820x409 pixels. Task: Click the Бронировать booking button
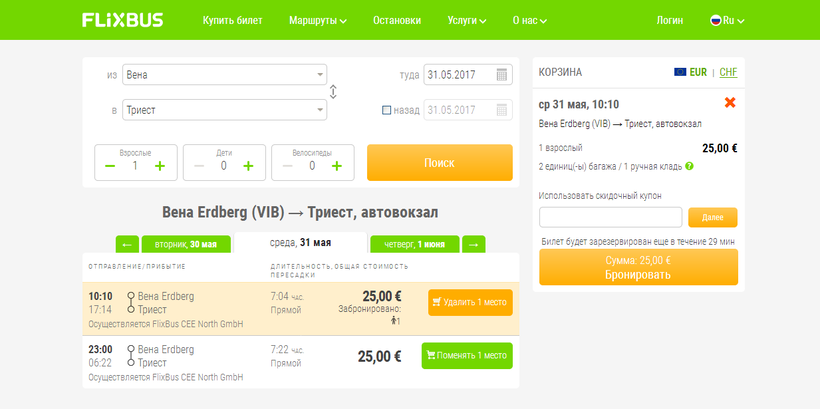639,267
